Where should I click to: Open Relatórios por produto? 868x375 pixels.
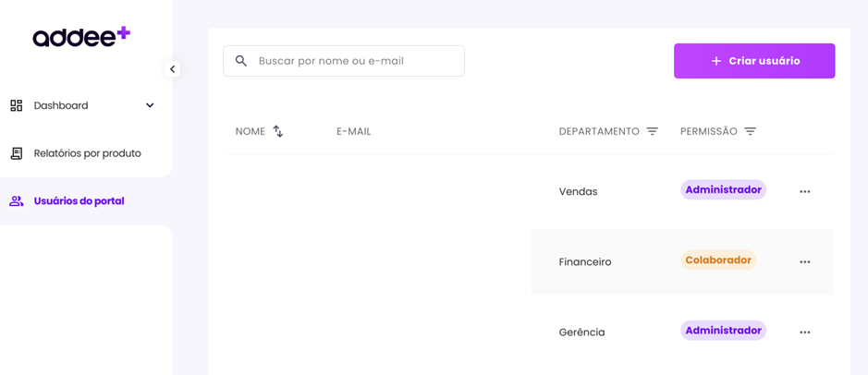tap(88, 153)
